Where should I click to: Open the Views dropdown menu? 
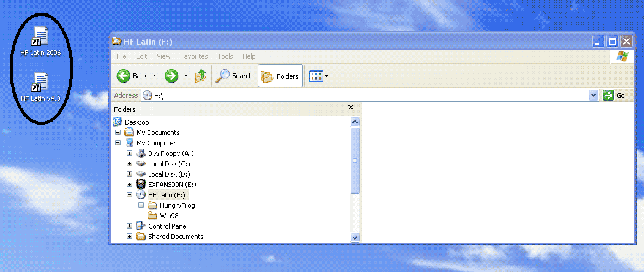pyautogui.click(x=319, y=76)
